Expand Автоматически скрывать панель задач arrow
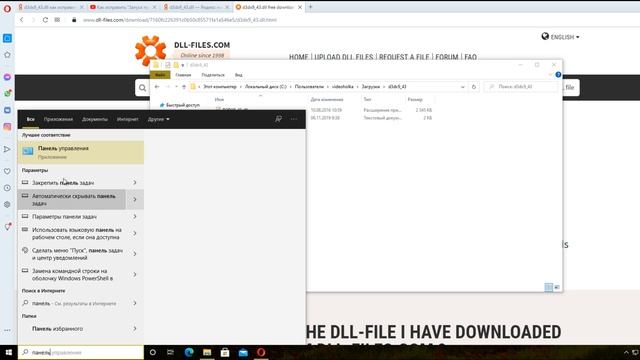Viewport: 640px width, 360px height. click(135, 200)
